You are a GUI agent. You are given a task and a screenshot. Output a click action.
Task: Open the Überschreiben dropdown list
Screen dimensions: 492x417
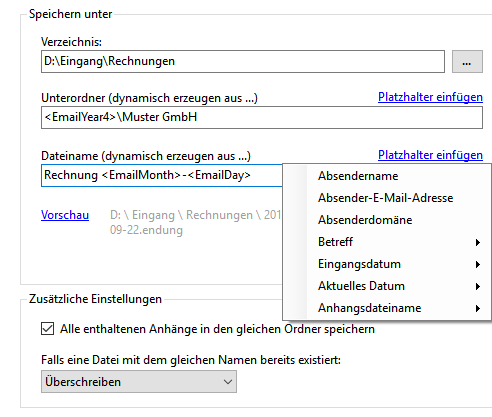139,382
